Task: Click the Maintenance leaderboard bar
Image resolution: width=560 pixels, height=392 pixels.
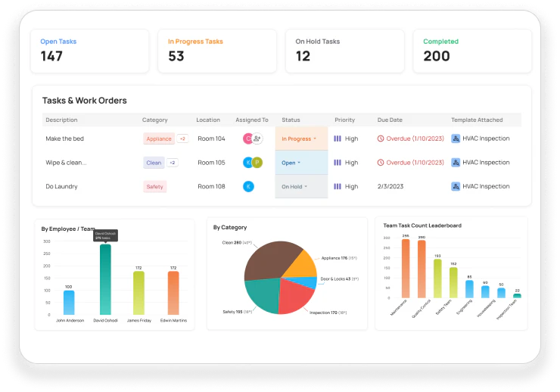Action: (406, 269)
